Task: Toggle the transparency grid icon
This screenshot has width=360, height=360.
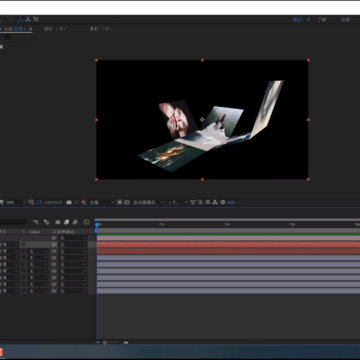Action: point(127,202)
